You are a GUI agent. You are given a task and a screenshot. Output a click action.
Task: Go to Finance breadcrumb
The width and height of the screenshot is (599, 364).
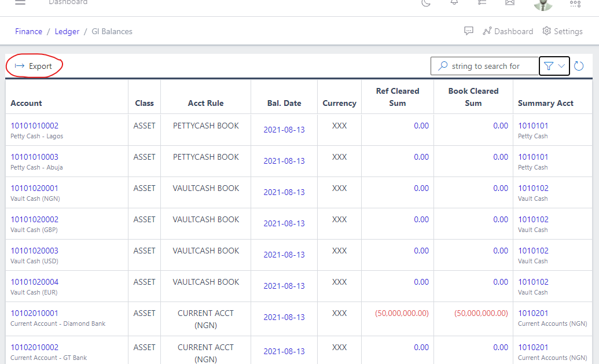(29, 32)
